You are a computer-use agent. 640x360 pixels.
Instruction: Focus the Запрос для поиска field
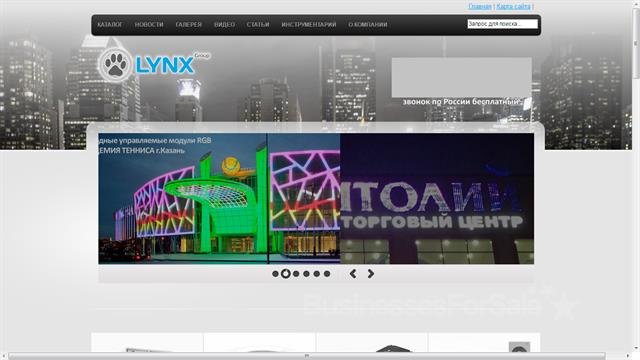502,24
